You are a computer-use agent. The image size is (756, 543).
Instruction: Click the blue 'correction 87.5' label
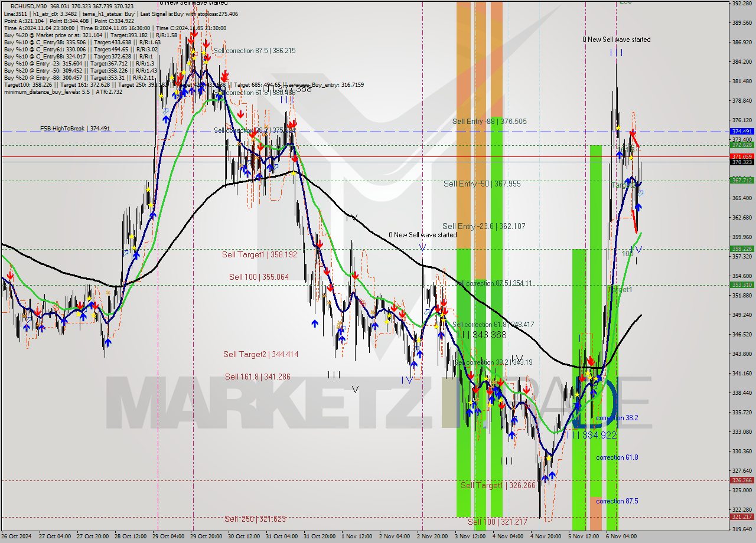617,501
